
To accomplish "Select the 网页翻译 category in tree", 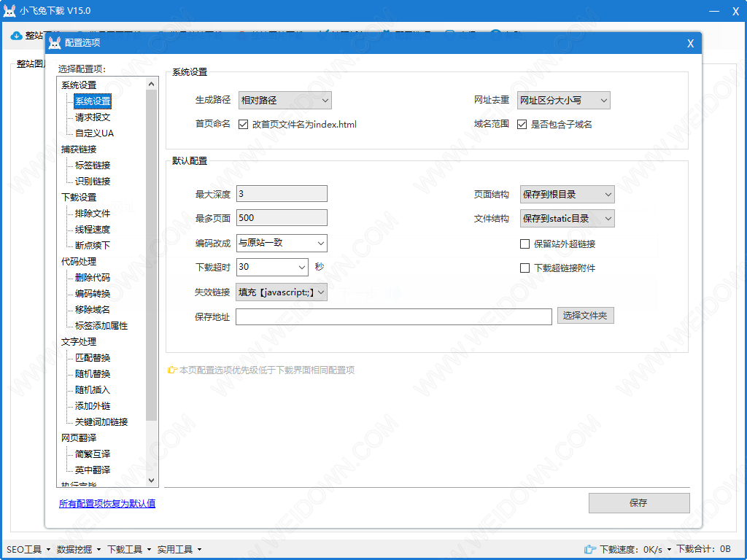I will click(79, 437).
